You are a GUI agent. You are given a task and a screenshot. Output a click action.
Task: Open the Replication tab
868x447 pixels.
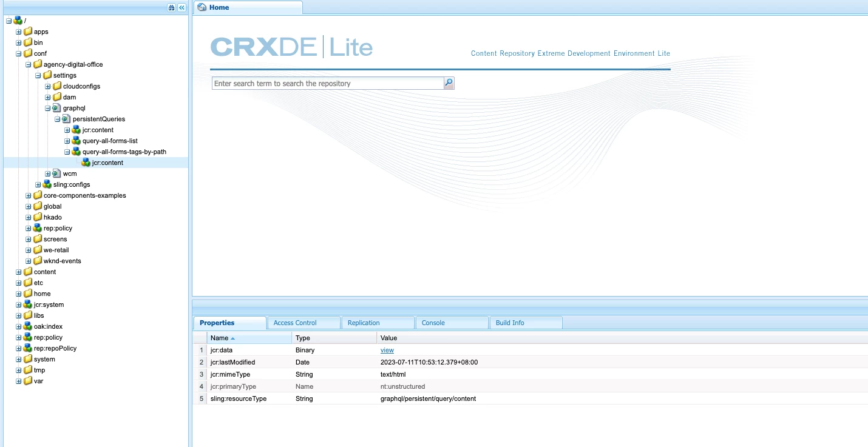pyautogui.click(x=378, y=323)
